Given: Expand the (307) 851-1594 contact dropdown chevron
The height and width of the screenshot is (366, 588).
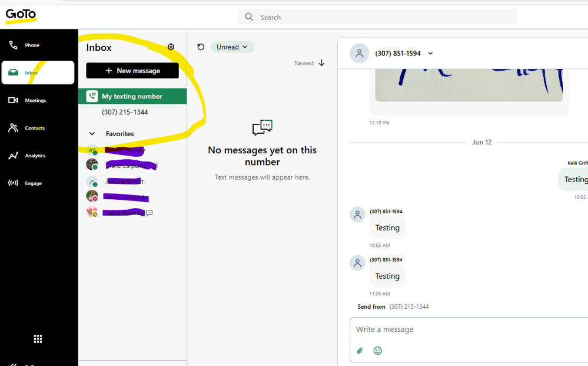Looking at the screenshot, I should pyautogui.click(x=430, y=53).
